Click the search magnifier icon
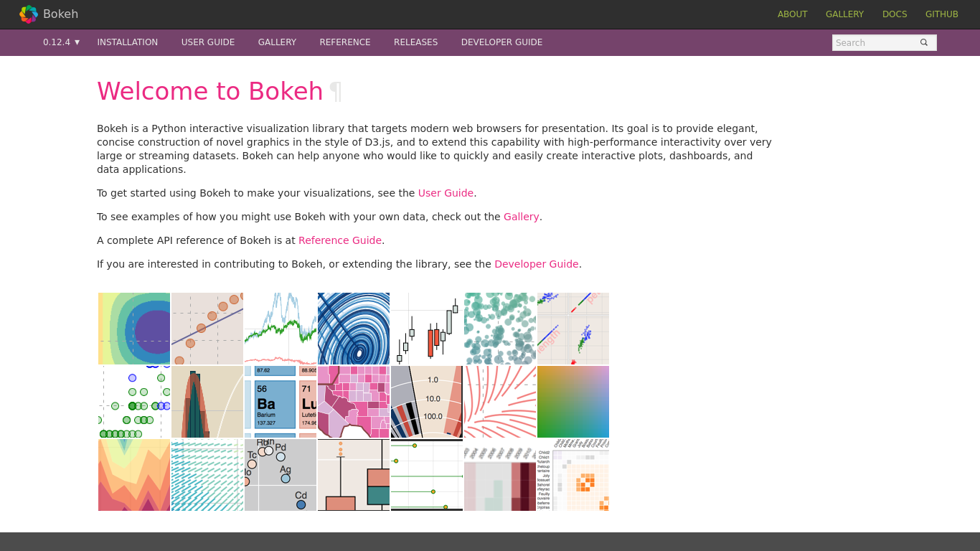This screenshot has width=980, height=551. pyautogui.click(x=924, y=42)
